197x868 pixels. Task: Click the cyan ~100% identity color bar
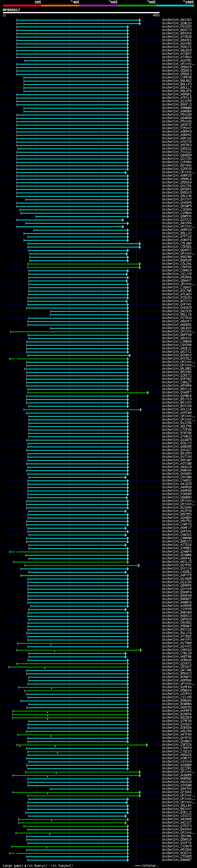pyautogui.click(x=175, y=6)
